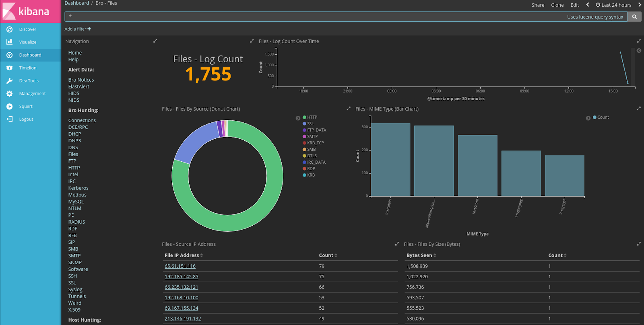Open the Kerberos dashboard link
This screenshot has width=644, height=325.
(78, 188)
